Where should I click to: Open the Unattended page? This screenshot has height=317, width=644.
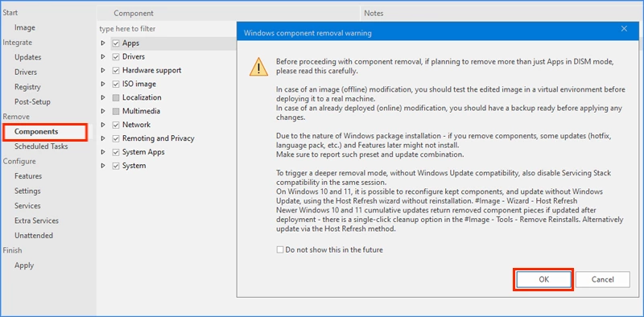coord(34,236)
